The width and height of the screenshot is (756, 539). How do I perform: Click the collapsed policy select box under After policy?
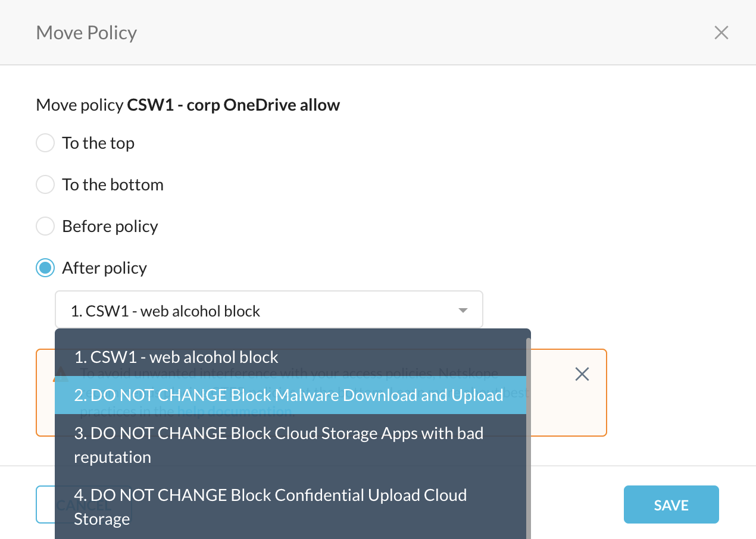[x=268, y=310]
